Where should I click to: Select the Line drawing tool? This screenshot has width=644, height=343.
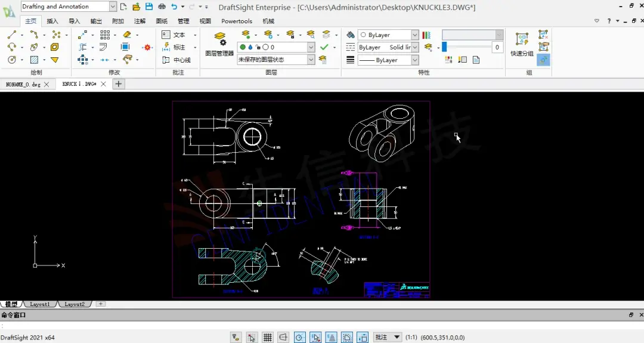click(x=12, y=35)
